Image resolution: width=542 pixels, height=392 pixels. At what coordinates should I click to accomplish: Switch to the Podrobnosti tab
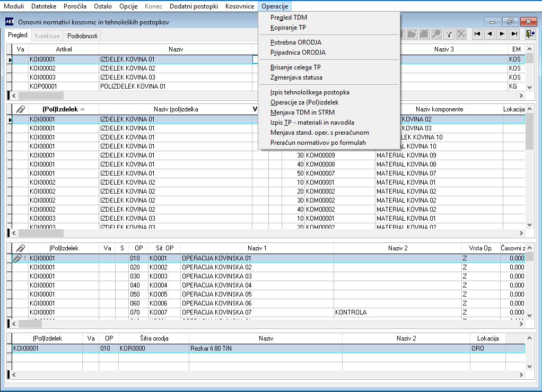(x=82, y=36)
